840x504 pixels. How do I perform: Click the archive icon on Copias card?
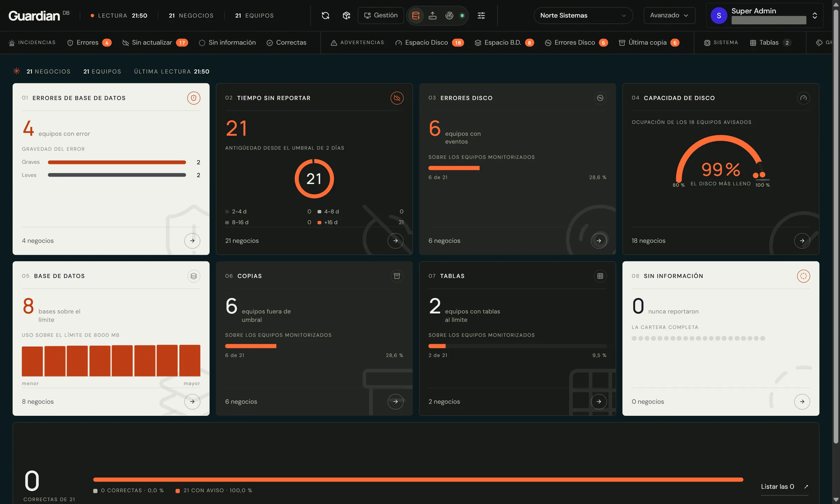397,276
